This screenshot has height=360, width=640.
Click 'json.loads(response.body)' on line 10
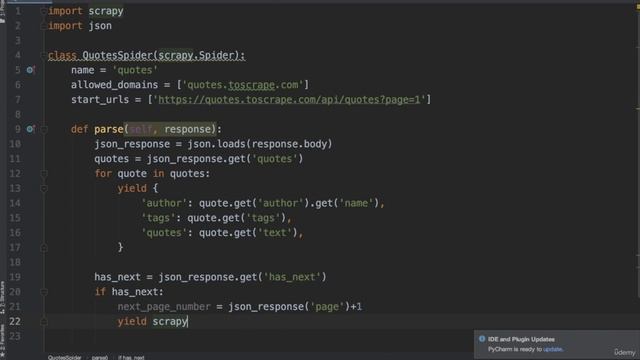click(260, 144)
